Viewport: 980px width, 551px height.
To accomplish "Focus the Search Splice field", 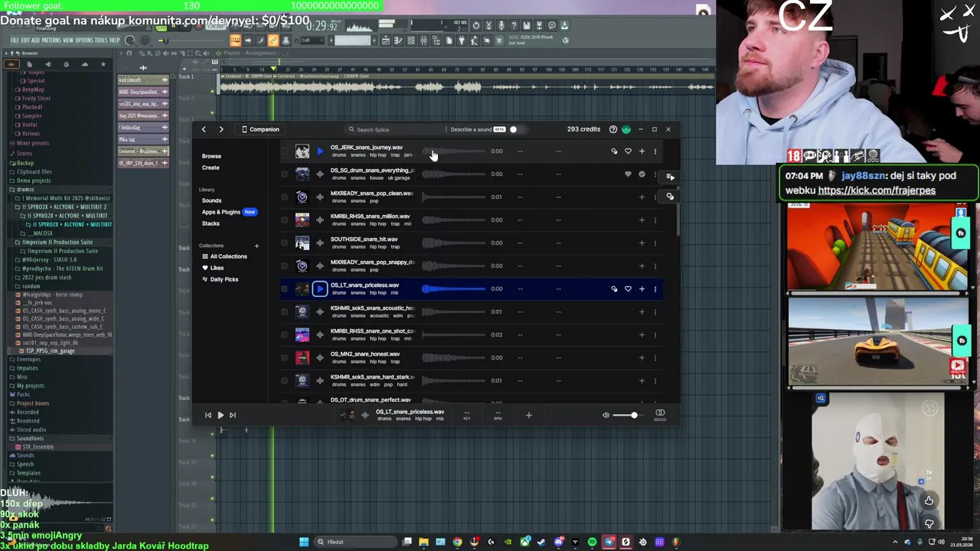I will tap(394, 129).
